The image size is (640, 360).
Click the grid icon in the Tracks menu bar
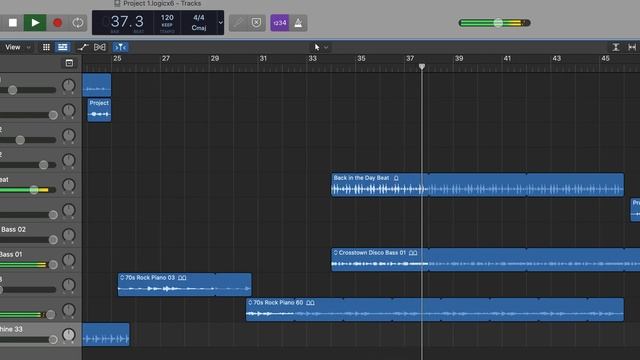point(46,47)
